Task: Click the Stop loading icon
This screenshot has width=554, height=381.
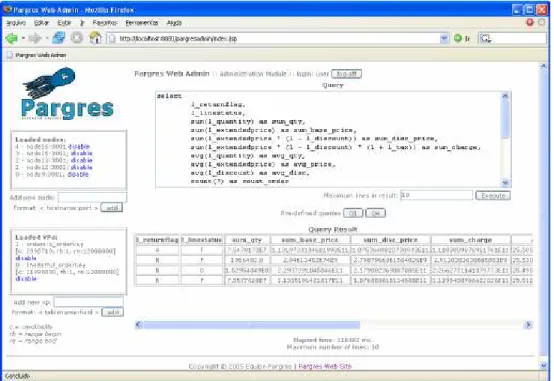Action: coord(77,38)
